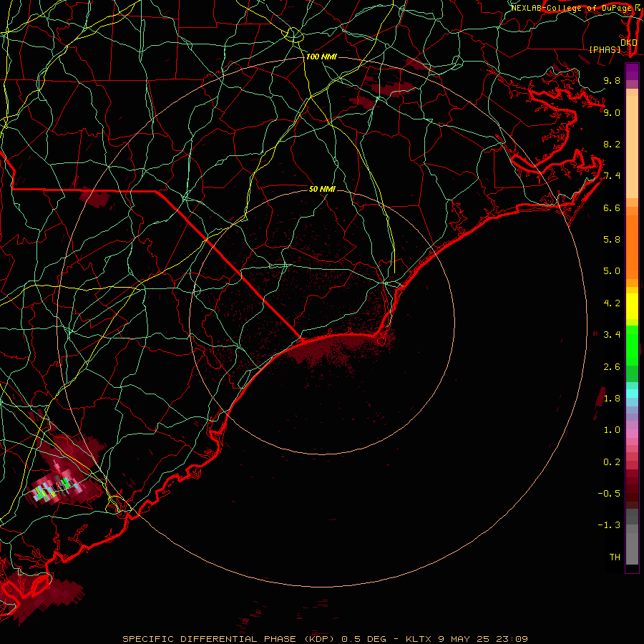The width and height of the screenshot is (644, 644).
Task: Click the -0.5 value on the color scale
Action: (610, 494)
